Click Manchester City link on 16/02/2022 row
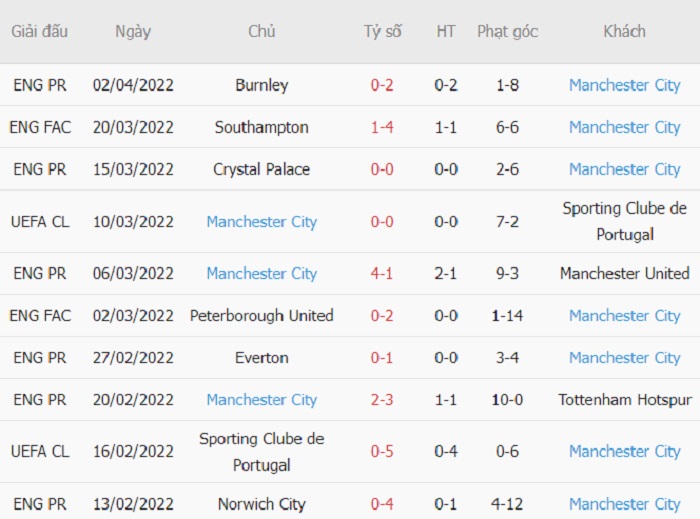Viewport: 700px width, 519px height. [x=624, y=451]
